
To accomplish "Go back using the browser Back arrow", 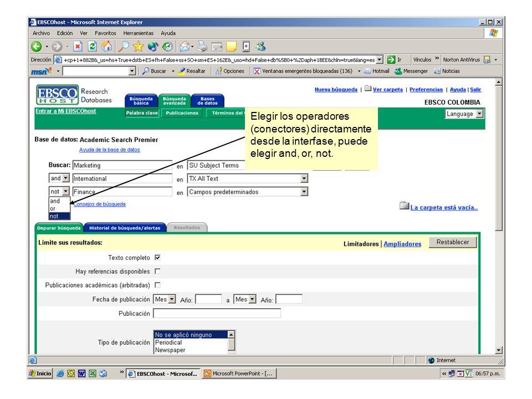I will tap(37, 47).
